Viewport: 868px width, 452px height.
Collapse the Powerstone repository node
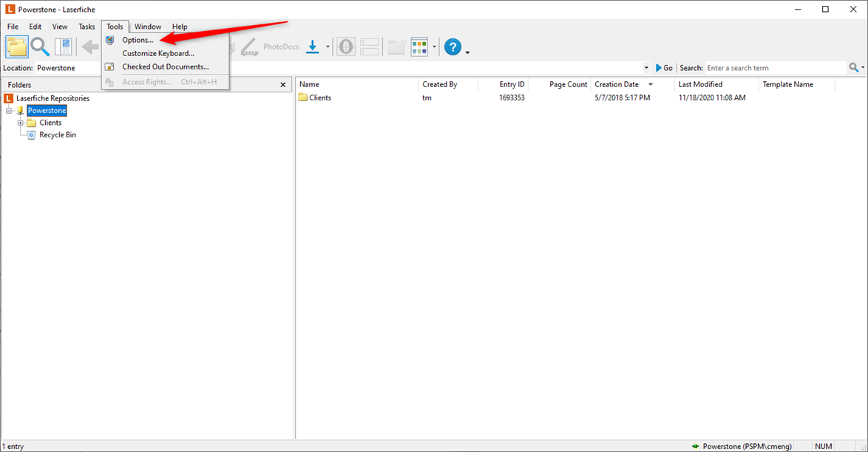(9, 111)
